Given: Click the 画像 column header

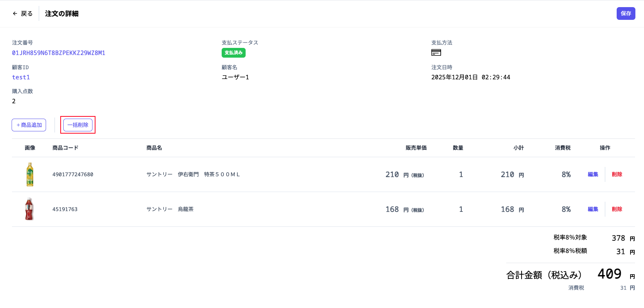Looking at the screenshot, I should tap(30, 148).
